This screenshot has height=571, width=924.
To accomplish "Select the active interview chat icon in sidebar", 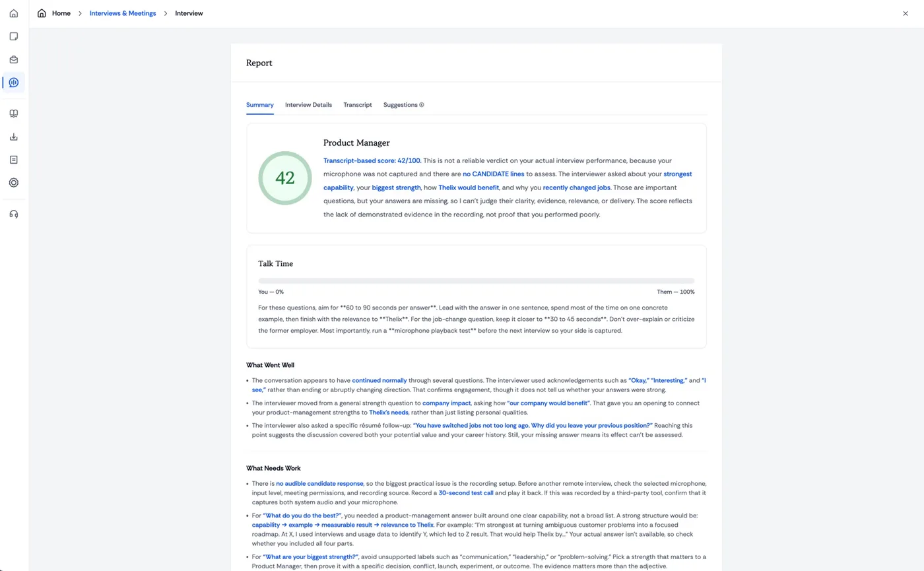I will [14, 83].
